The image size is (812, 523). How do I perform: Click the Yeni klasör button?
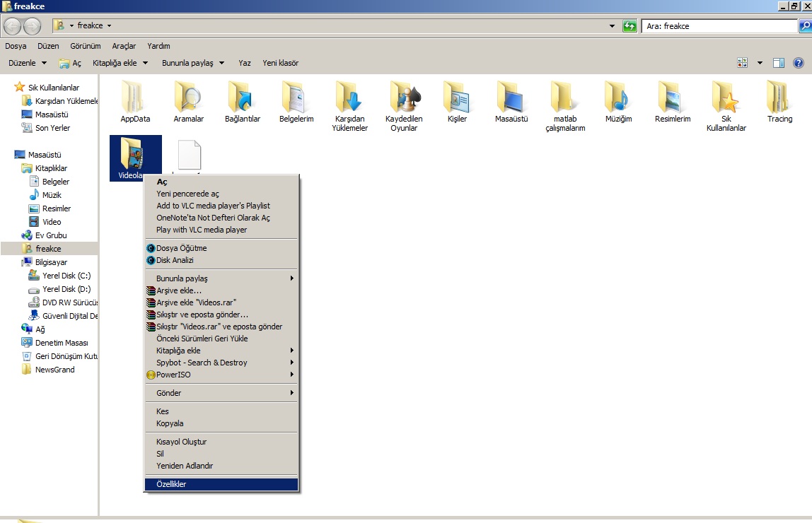[280, 63]
